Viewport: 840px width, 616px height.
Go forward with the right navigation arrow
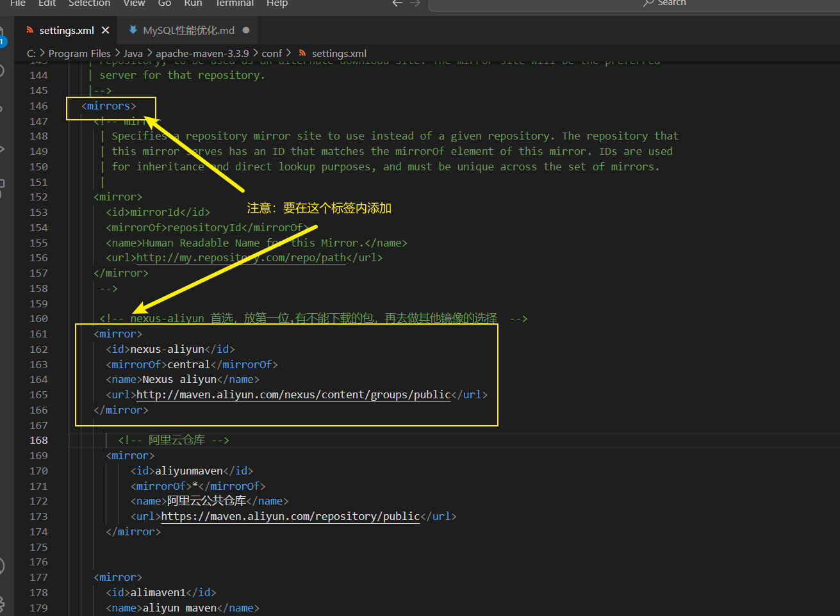point(415,3)
